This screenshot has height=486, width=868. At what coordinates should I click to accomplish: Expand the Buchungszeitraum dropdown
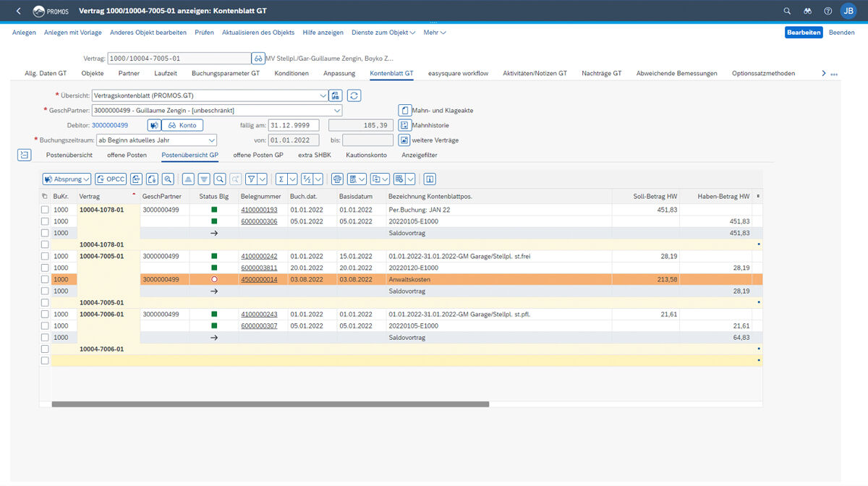[x=212, y=140]
